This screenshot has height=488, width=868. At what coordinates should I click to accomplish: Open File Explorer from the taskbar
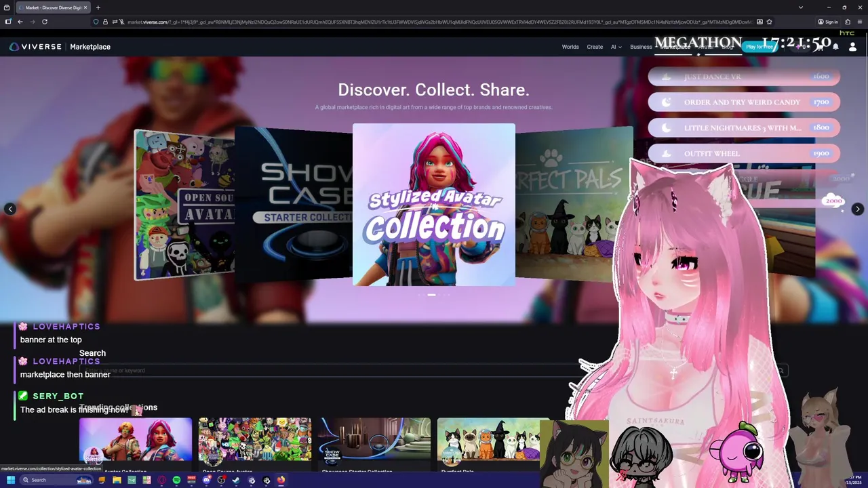(x=117, y=480)
